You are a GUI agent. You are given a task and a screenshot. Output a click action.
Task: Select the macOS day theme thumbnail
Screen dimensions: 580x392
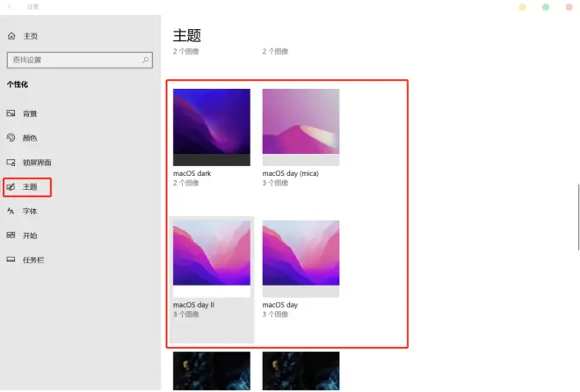pyautogui.click(x=301, y=258)
